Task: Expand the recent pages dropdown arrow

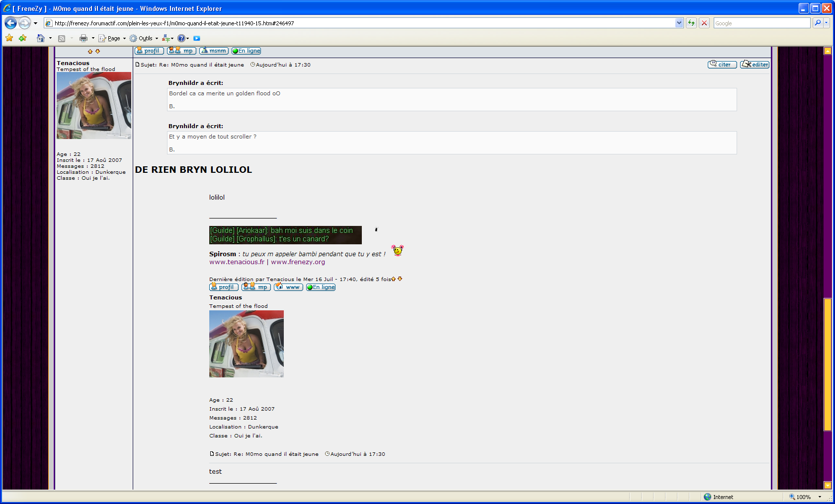Action: pyautogui.click(x=35, y=23)
